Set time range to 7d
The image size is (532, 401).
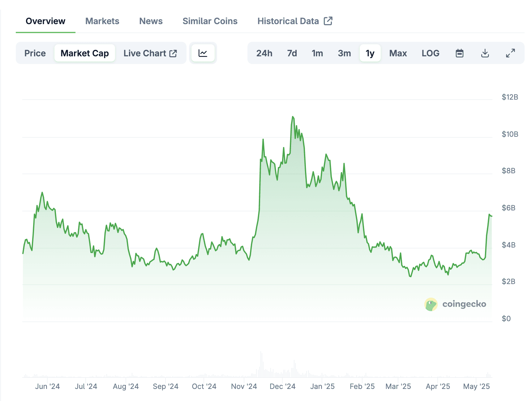tap(292, 53)
